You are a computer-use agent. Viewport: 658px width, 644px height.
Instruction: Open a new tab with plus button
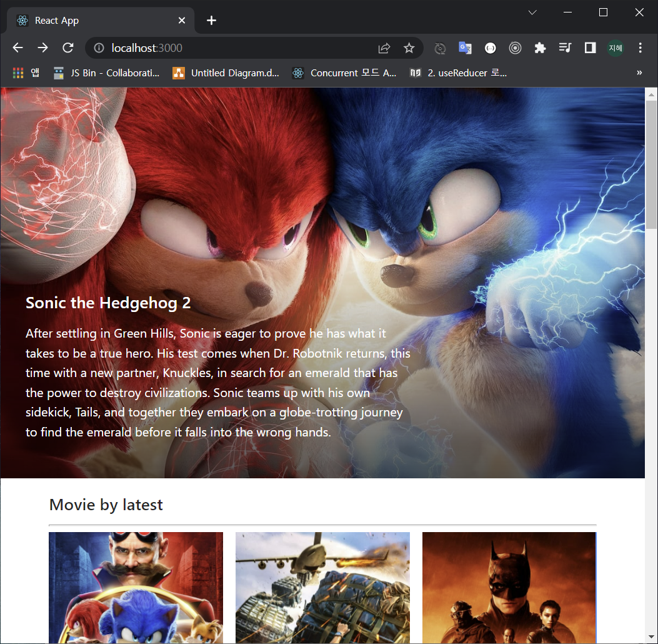[x=211, y=21]
